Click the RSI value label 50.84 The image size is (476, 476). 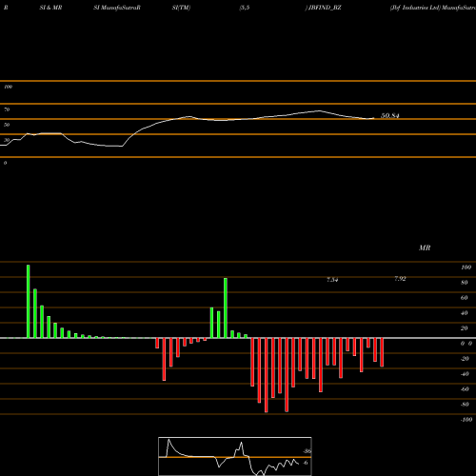[x=389, y=115]
